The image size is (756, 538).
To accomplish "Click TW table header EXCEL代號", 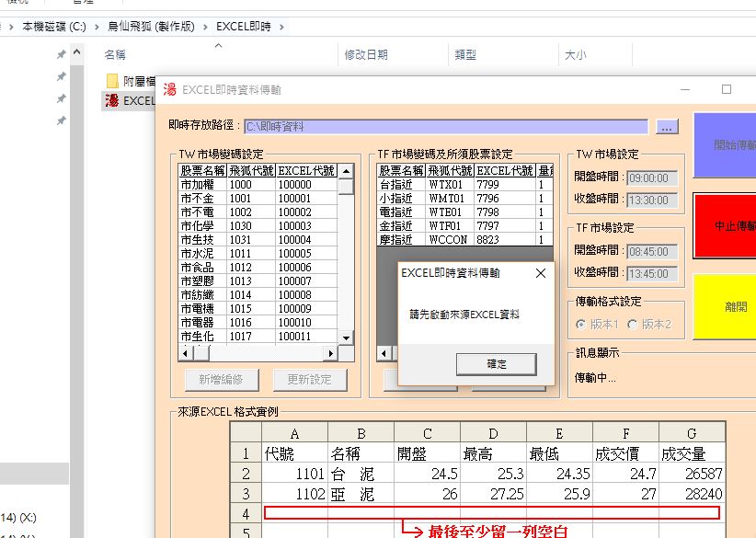I will point(306,171).
